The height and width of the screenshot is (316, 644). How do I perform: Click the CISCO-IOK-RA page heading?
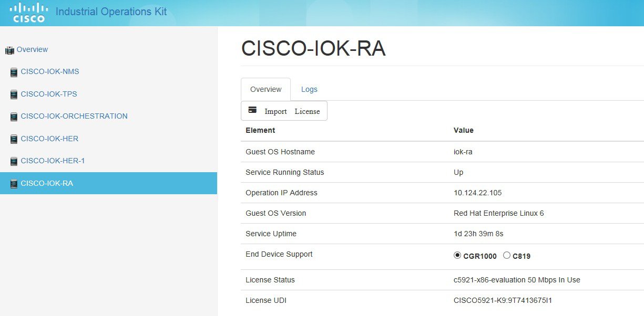[313, 48]
